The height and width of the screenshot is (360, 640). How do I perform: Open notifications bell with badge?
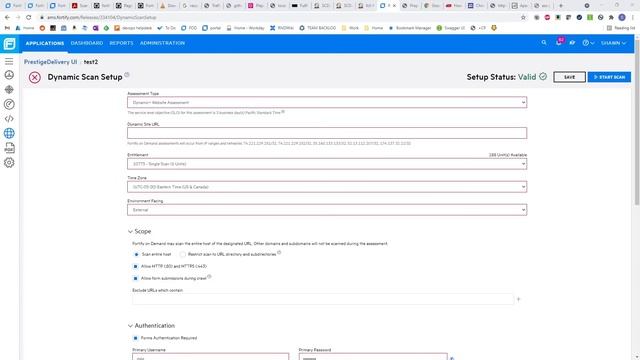tap(559, 42)
